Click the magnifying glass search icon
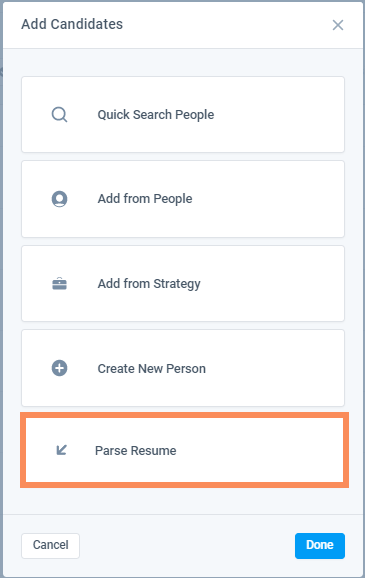 coord(59,114)
